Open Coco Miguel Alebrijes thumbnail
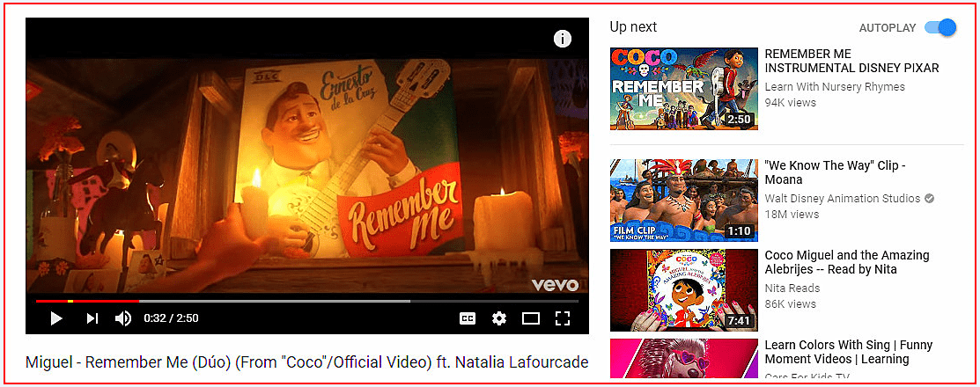This screenshot has height=387, width=980. click(684, 290)
